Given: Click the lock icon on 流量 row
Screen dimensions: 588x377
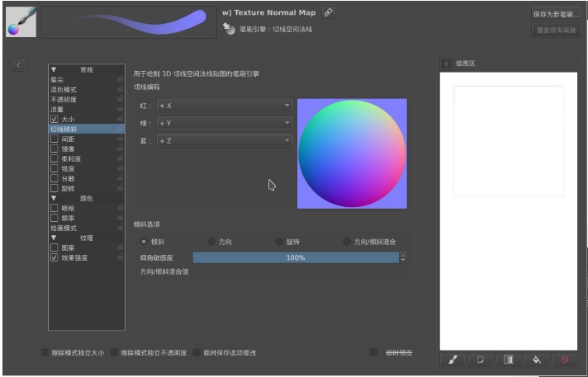Looking at the screenshot, I should click(x=120, y=109).
